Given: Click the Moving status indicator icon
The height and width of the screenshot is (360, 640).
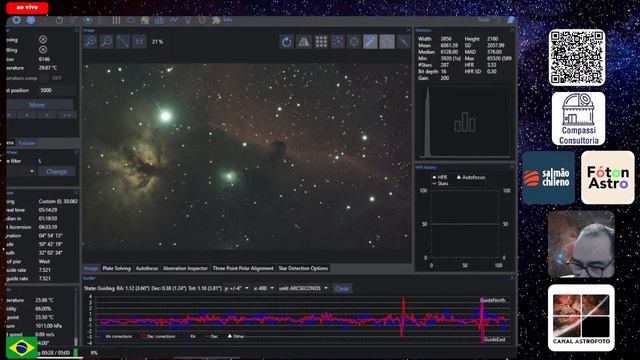Looking at the screenshot, I should click(43, 40).
